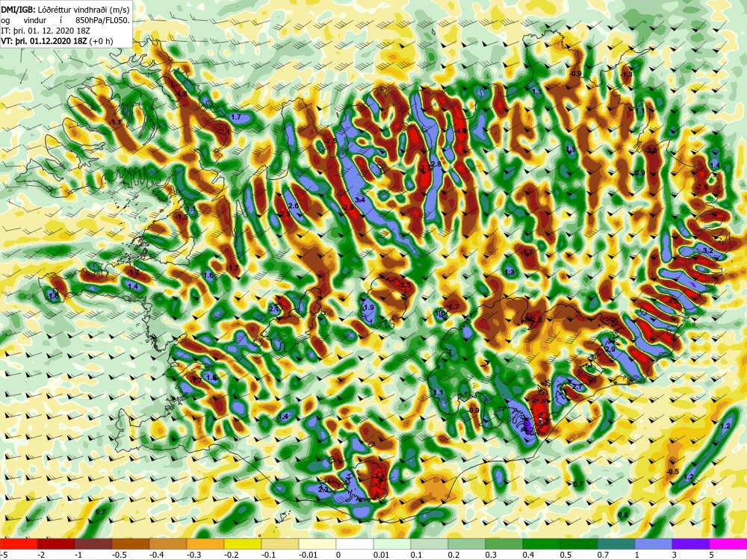Click the '-3.7' value label on the map
The height and width of the screenshot is (560, 747).
coord(424,168)
